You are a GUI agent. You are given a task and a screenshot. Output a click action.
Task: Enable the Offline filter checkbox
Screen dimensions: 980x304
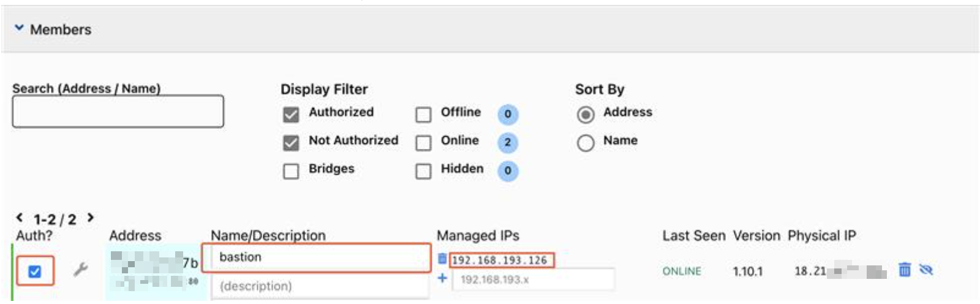click(423, 115)
